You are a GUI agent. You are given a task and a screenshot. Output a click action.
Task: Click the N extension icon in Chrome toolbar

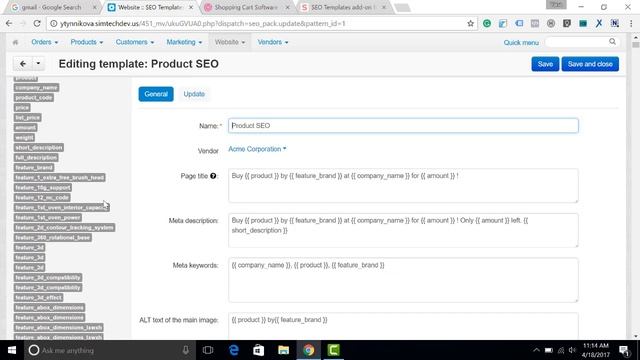coord(615,24)
